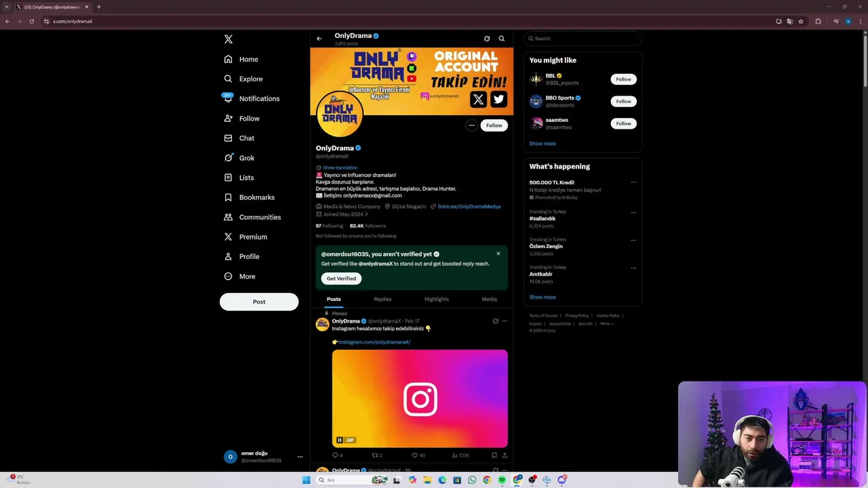Follow saamtwo in You might like
Image resolution: width=868 pixels, height=488 pixels.
click(623, 123)
